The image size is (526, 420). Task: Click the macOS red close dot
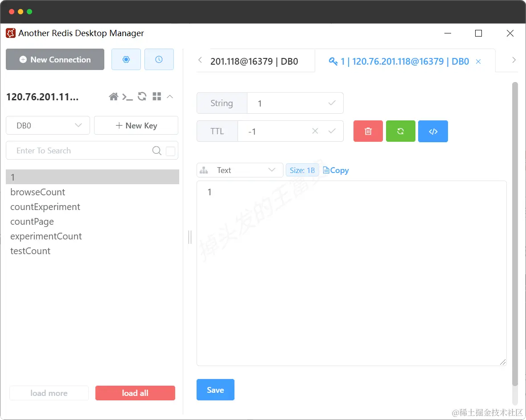click(x=12, y=12)
